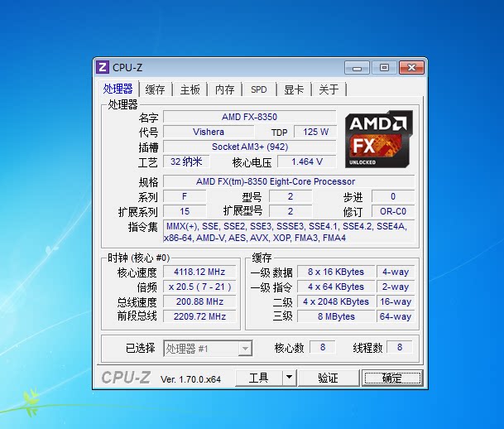Click the code name value Vishera
Screen dimensions: 504x429
click(x=209, y=132)
